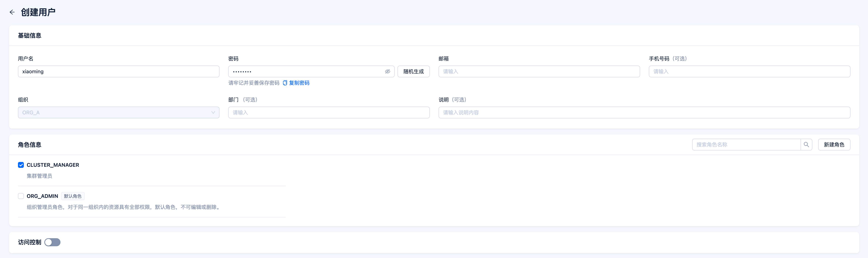Click the 新建角色 button
Viewport: 868px width, 258px height.
834,145
